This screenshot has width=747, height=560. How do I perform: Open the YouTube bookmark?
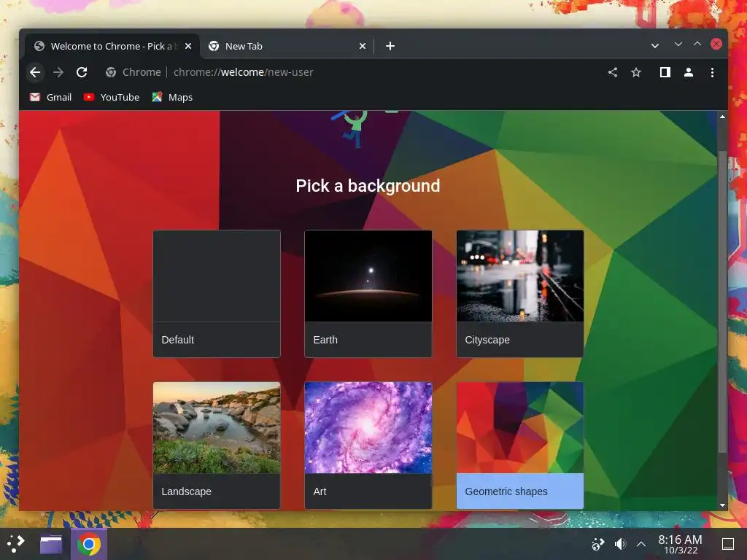click(112, 97)
